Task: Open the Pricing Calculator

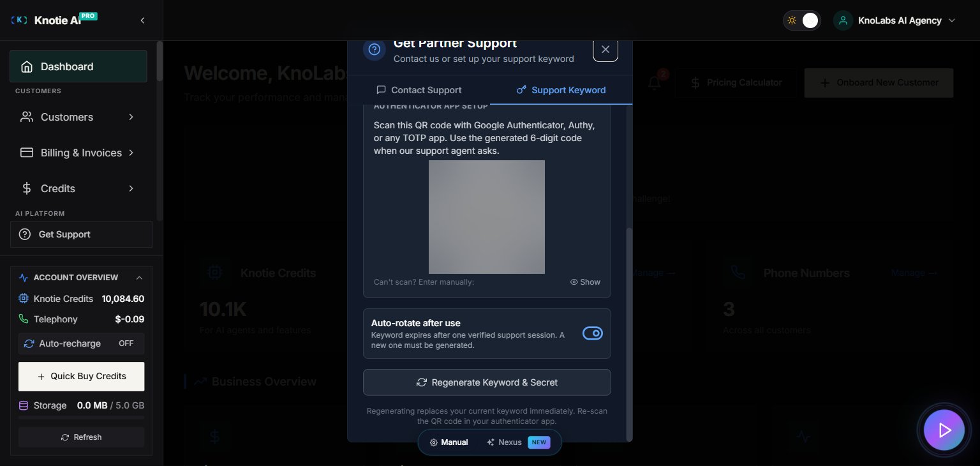Action: [x=736, y=83]
